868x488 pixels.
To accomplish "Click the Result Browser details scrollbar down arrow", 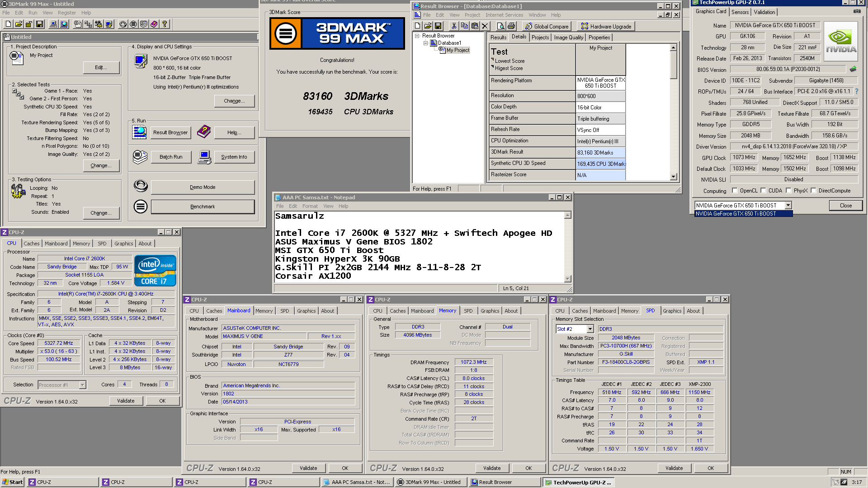I will [673, 177].
